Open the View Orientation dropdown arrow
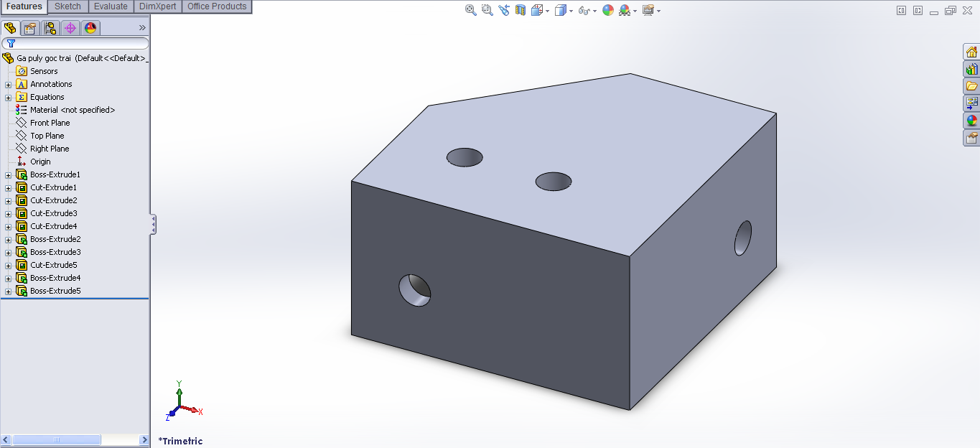Screen dimensions: 980x448 [548, 11]
